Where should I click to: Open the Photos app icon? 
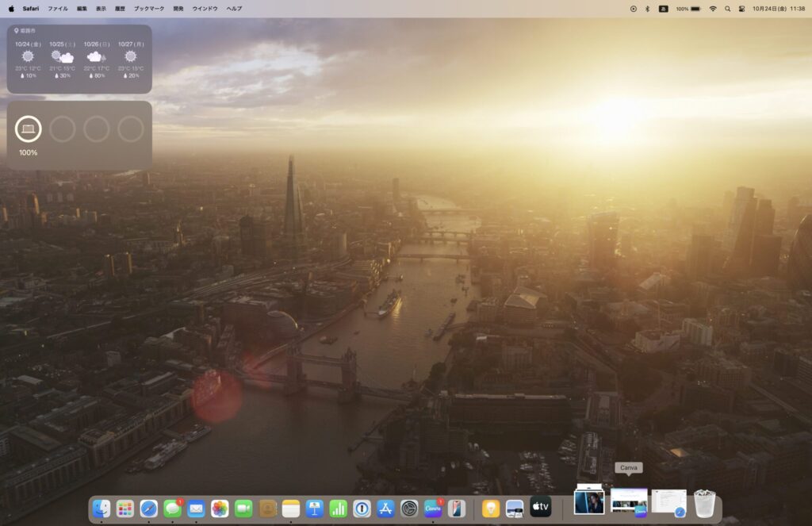point(220,509)
